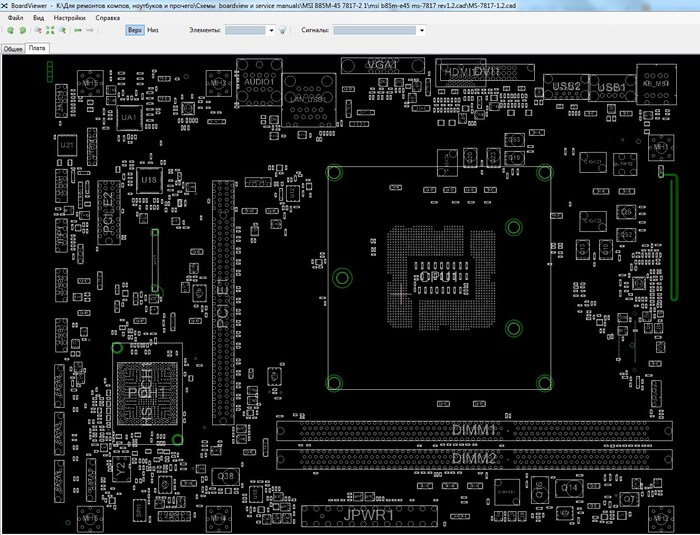
Task: Click the second magnifier zoom icon
Action: (x=62, y=30)
